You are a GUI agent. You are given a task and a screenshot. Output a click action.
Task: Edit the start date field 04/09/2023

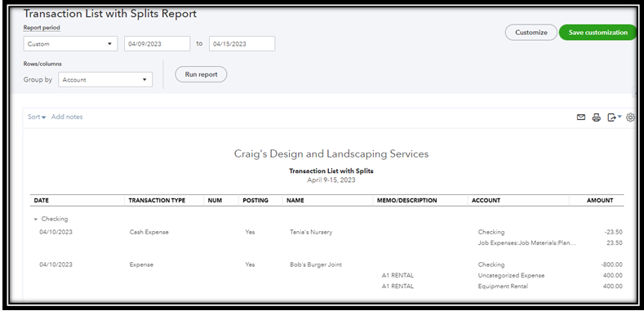tap(158, 43)
